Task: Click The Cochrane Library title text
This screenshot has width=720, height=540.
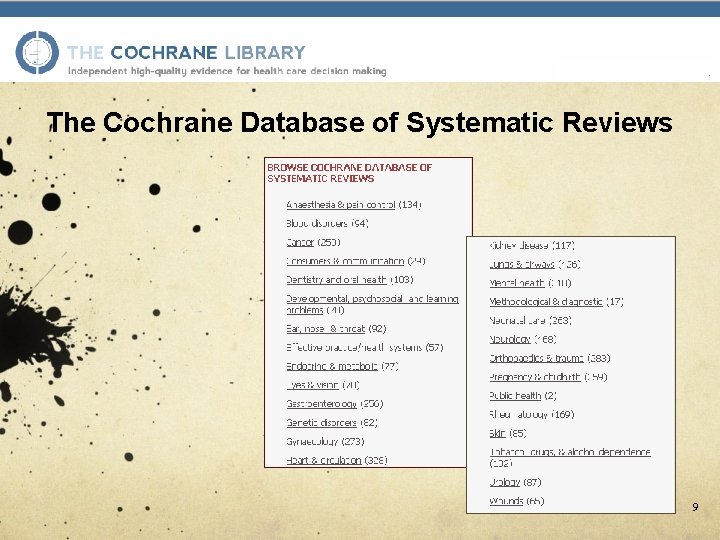Action: coord(186,52)
